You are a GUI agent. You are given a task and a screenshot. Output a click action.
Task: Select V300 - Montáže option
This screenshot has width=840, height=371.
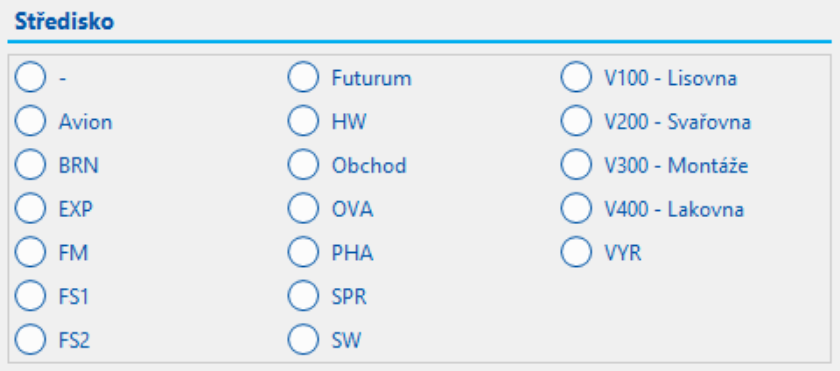click(576, 164)
